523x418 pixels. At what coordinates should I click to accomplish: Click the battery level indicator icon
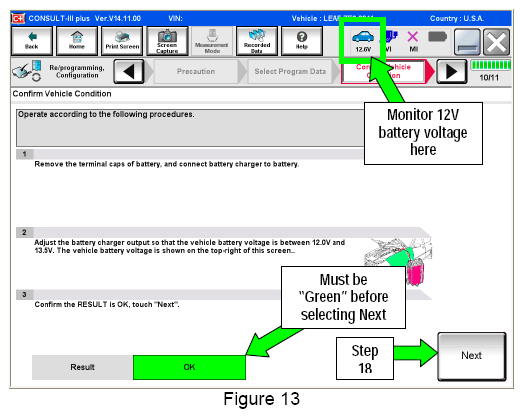click(437, 37)
